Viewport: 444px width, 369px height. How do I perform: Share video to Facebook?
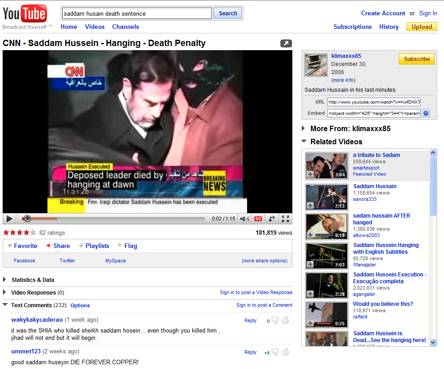(x=24, y=261)
